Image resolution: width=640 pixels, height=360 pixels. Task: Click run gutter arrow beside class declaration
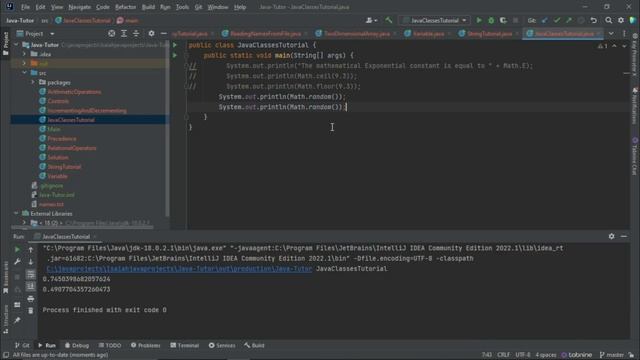coord(175,45)
